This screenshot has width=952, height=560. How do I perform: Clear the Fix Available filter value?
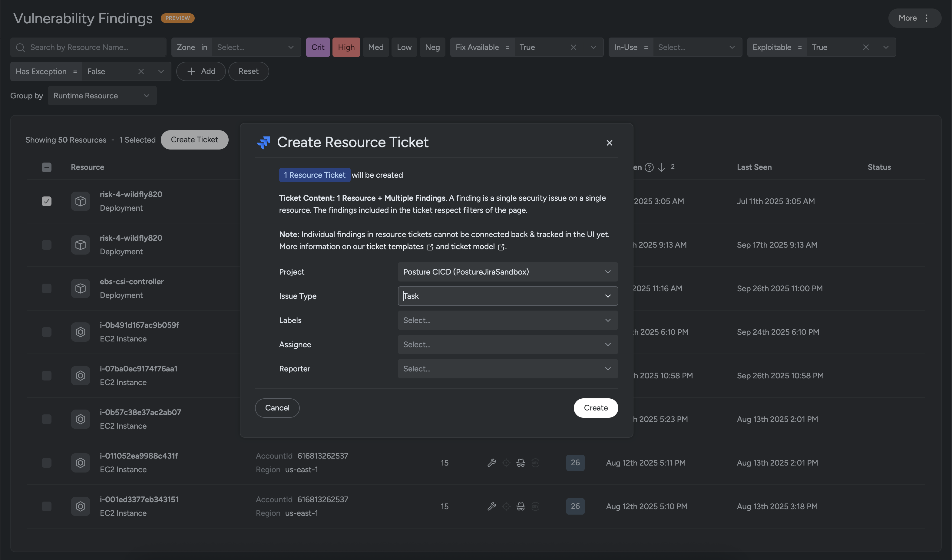573,47
